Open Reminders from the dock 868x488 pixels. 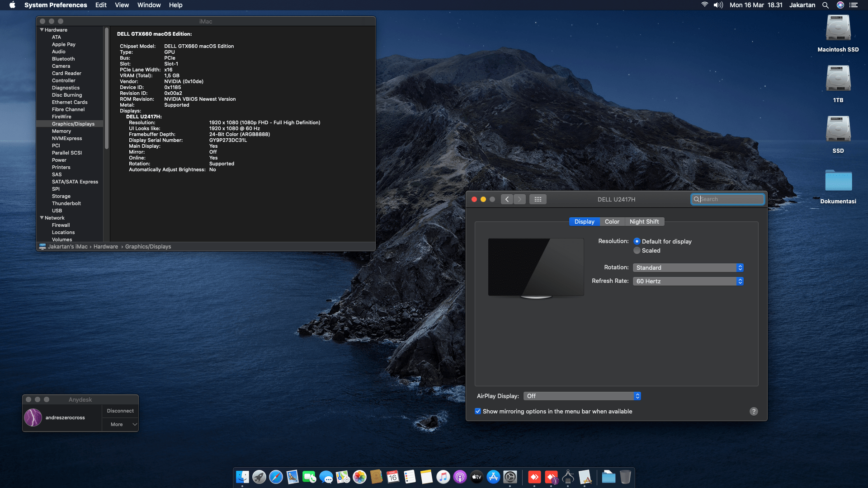[x=410, y=477]
